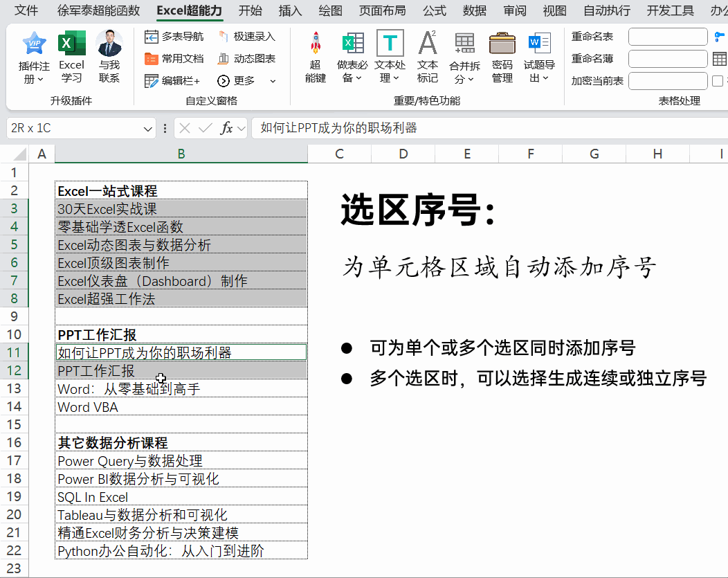Expand the 做表必备 dropdown chevron
Screen dimensions: 728x578
pyautogui.click(x=358, y=78)
